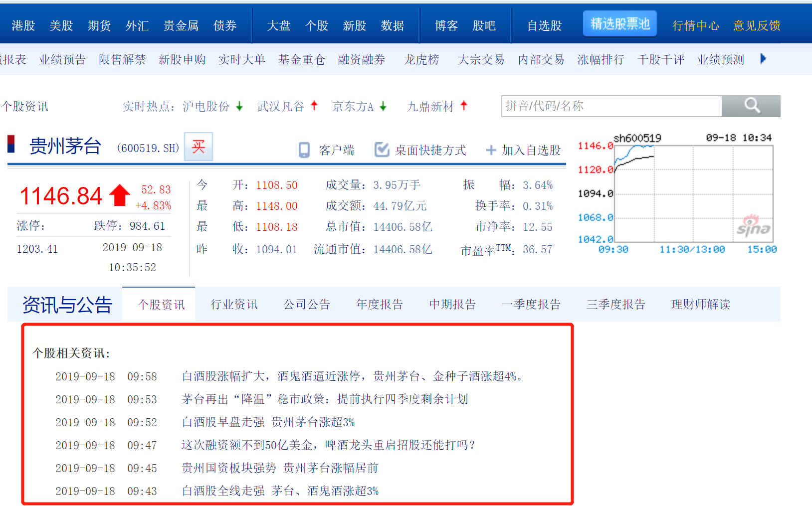Switch to the 一季度报告 tab

pos(532,304)
